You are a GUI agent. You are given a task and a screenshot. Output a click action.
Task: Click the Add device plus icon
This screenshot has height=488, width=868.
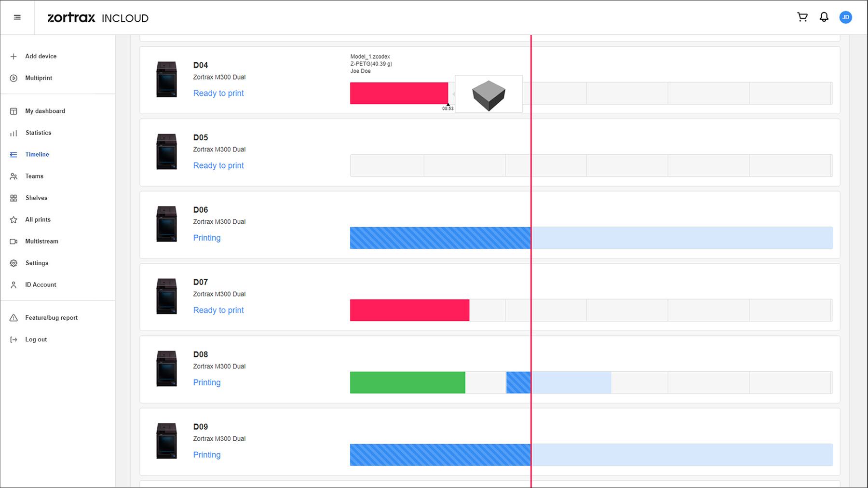click(x=14, y=56)
